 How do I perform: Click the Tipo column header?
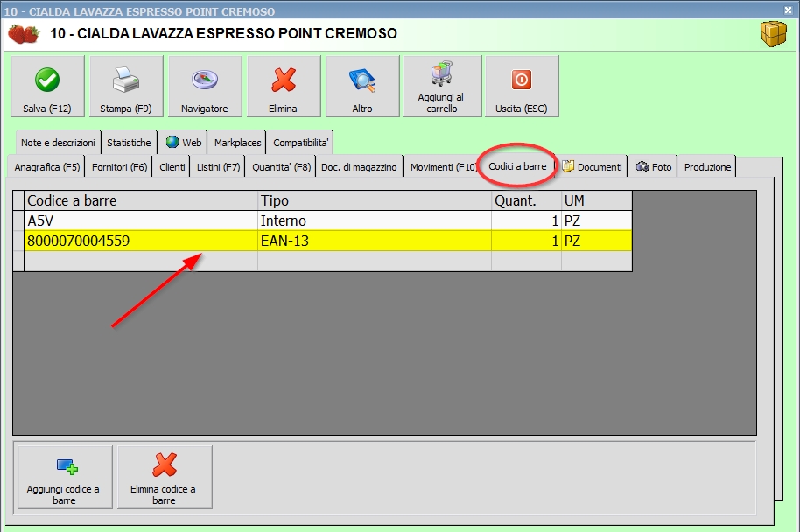point(375,200)
